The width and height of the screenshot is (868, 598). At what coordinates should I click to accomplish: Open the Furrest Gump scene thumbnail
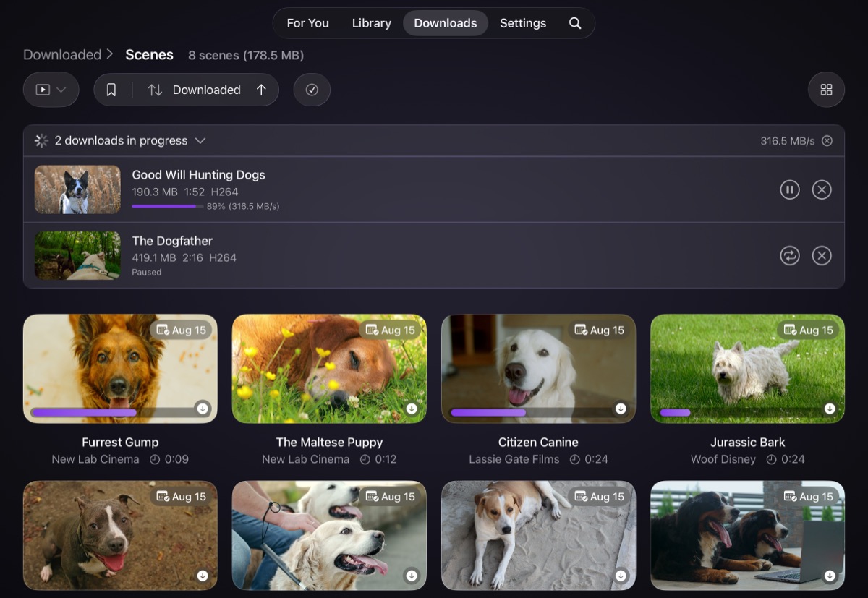[120, 369]
